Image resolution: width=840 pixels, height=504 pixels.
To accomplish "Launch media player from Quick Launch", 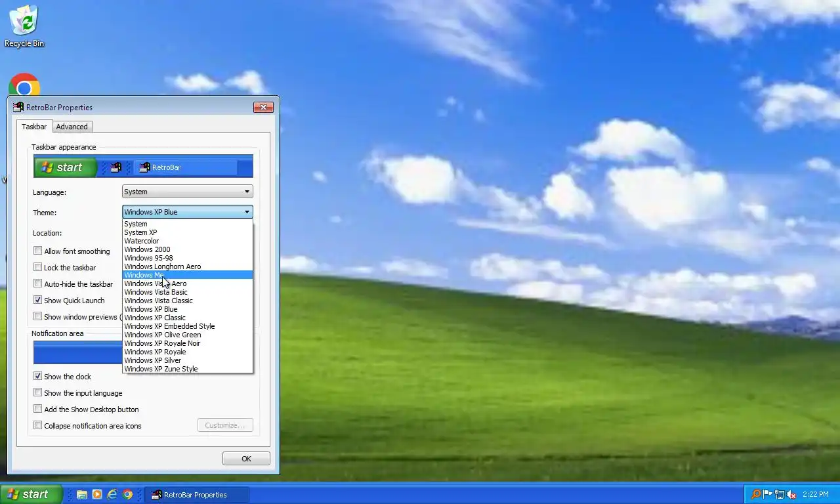I will click(x=97, y=495).
